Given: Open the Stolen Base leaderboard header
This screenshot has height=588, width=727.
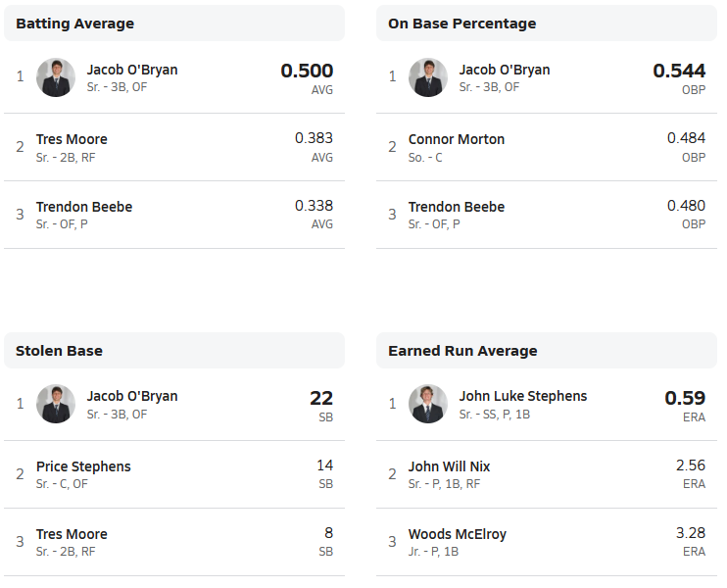Looking at the screenshot, I should click(60, 351).
